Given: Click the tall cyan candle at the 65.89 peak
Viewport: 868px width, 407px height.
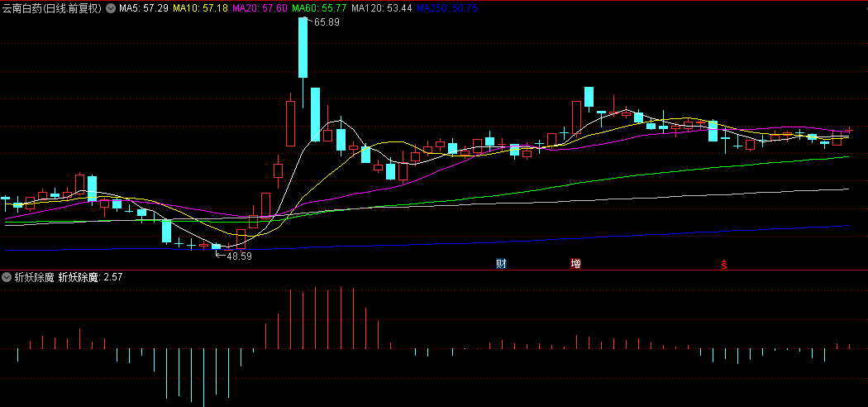Looking at the screenshot, I should point(303,47).
